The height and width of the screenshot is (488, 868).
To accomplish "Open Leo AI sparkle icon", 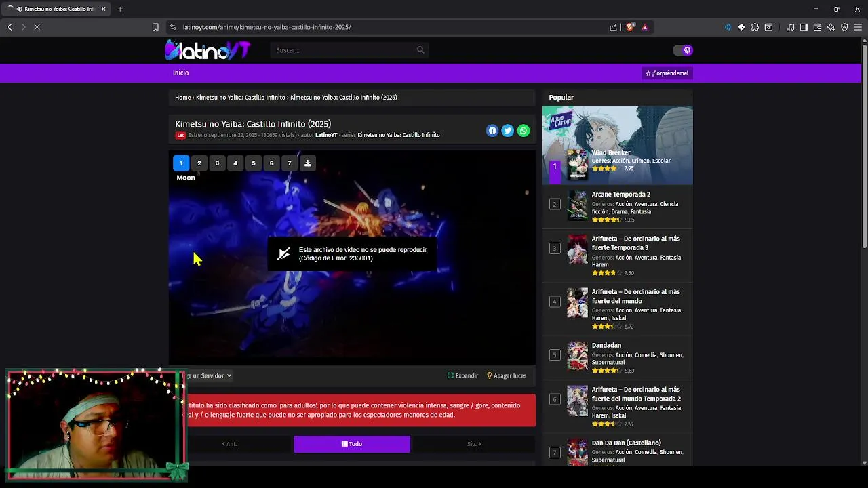I will 831,27.
